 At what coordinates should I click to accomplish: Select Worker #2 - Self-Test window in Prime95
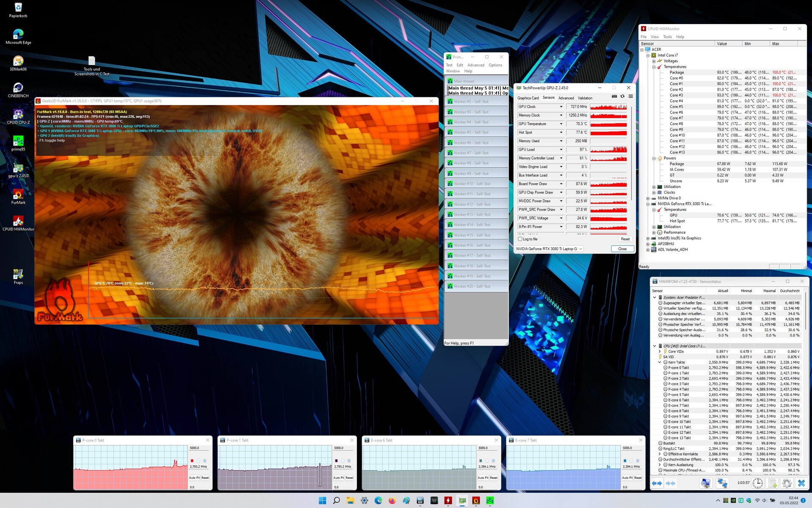(477, 102)
